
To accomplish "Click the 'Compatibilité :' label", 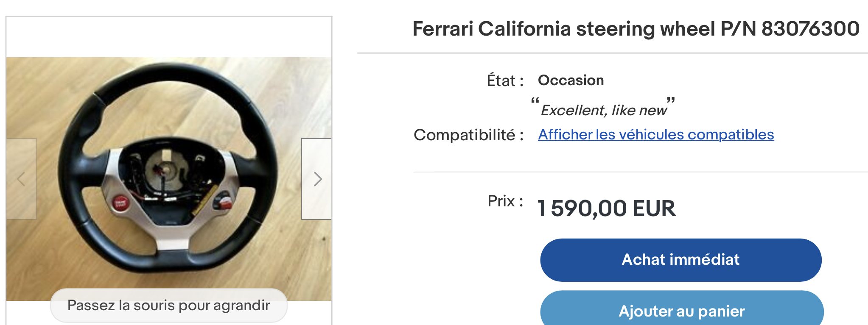I will (x=468, y=135).
